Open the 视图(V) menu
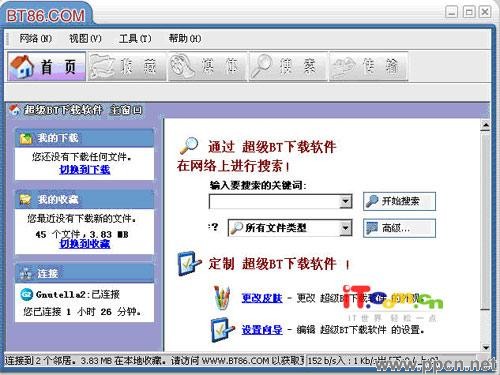500x375 pixels. (85, 39)
